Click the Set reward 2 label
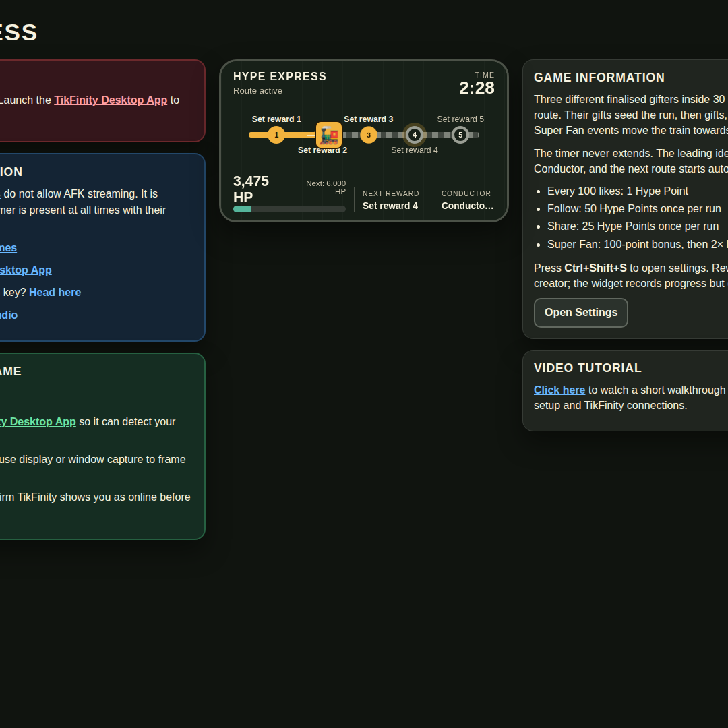 pos(322,150)
